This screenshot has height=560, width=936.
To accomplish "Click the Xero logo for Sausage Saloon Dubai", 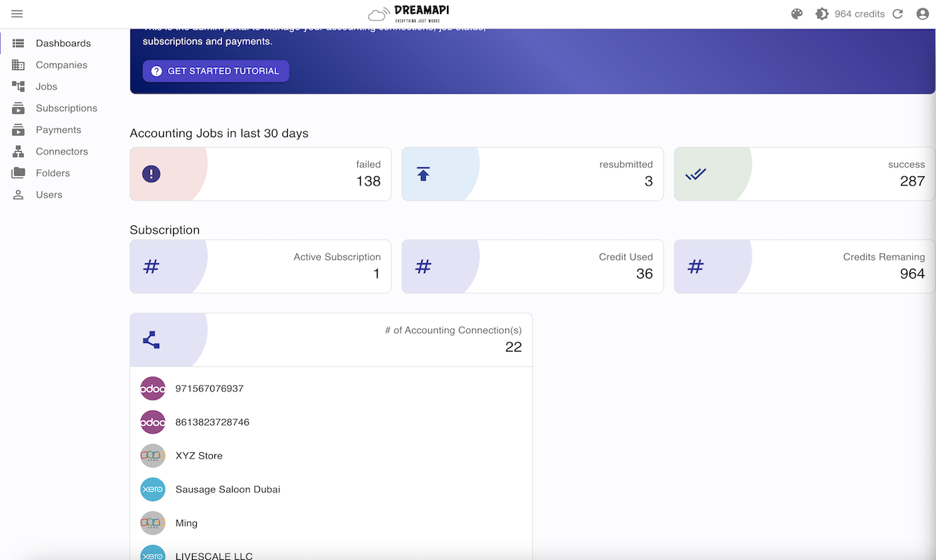I will (153, 489).
